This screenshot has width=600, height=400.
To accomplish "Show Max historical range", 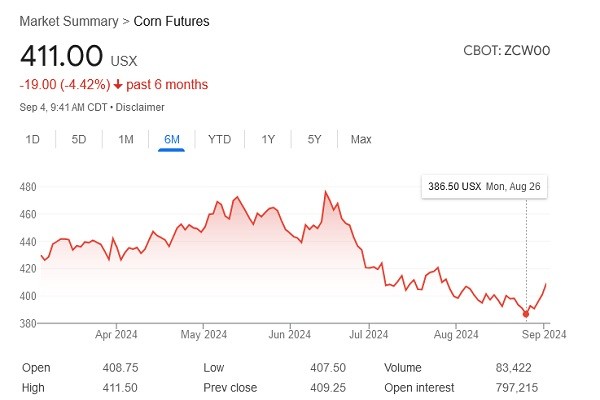I will pos(361,139).
